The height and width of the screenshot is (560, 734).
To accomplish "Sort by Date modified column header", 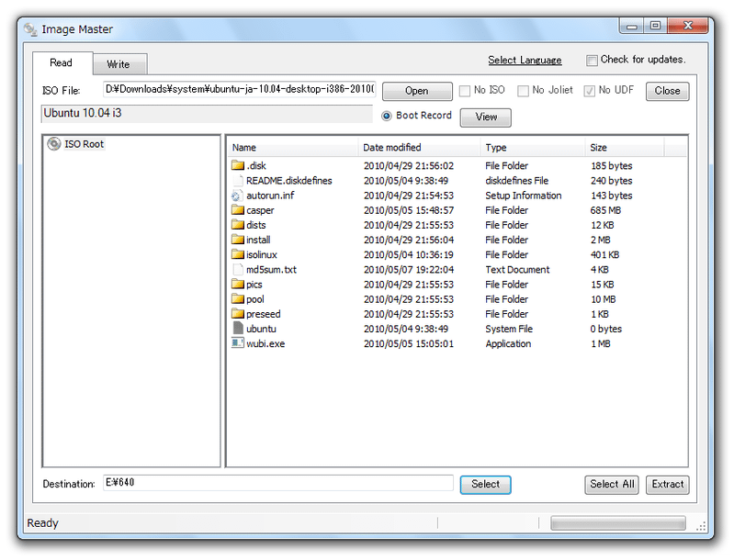I will (x=420, y=148).
